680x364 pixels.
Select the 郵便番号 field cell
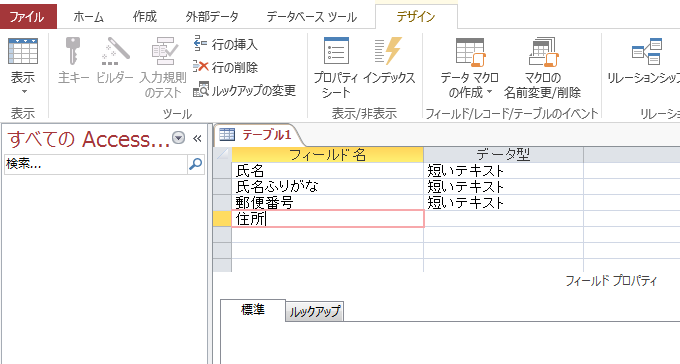[x=327, y=203]
